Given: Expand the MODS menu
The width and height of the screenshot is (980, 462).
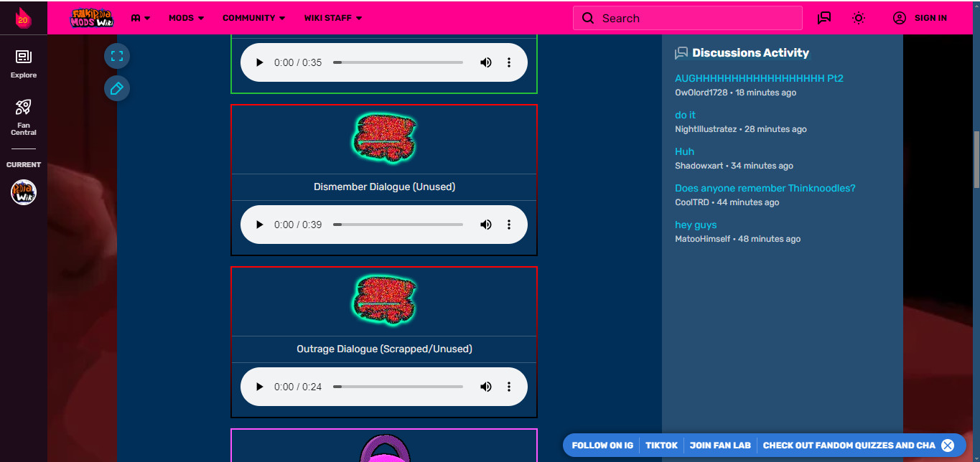Looking at the screenshot, I should (186, 18).
